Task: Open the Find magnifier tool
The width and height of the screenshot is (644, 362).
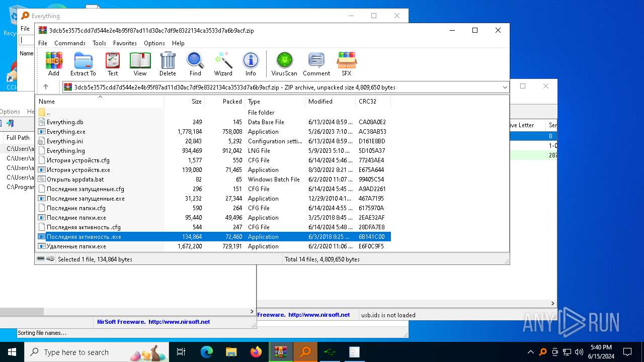Action: point(195,64)
